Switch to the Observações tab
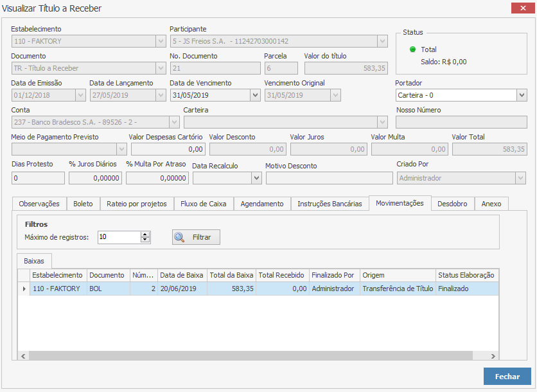537x392 pixels. click(39, 204)
